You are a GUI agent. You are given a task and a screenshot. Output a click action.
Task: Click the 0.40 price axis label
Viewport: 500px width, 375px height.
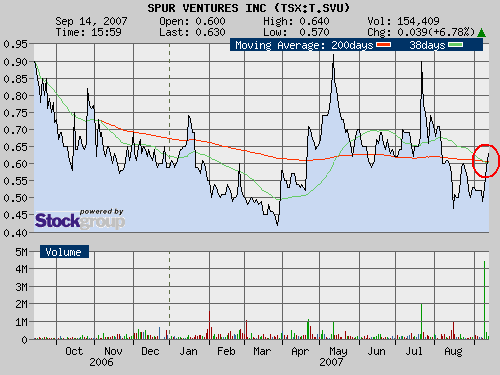15,233
